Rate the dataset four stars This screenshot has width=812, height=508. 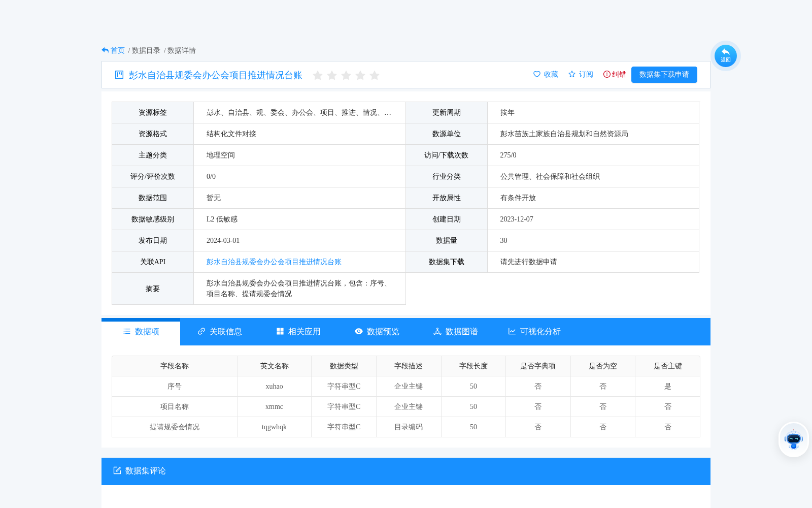[360, 75]
